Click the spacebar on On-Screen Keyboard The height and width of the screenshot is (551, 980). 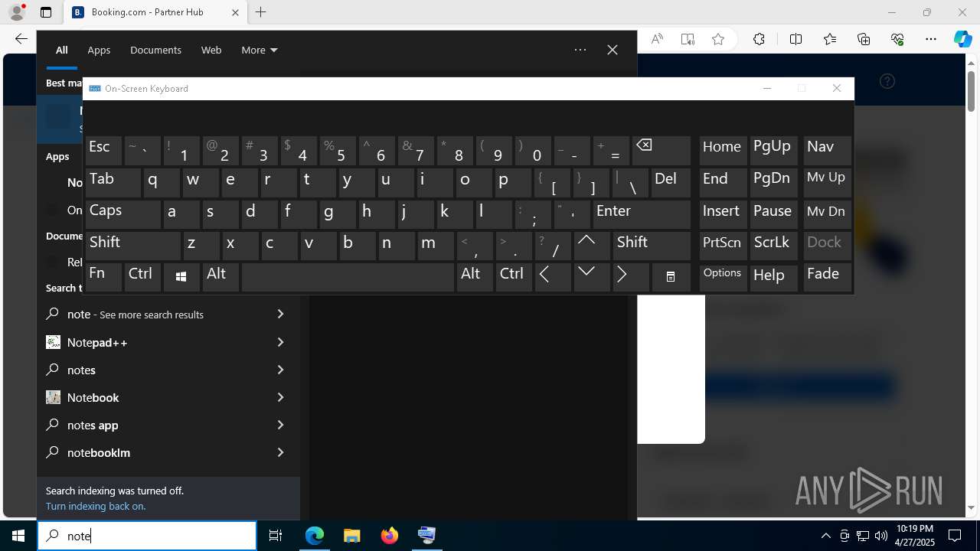(x=348, y=277)
